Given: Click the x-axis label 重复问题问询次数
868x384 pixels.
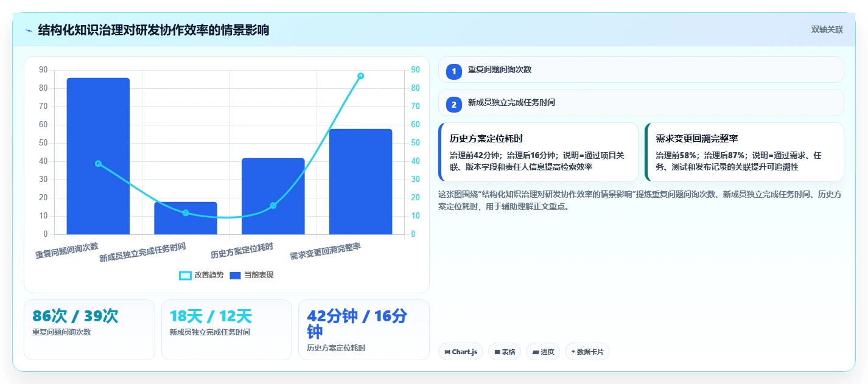Looking at the screenshot, I should point(67,251).
